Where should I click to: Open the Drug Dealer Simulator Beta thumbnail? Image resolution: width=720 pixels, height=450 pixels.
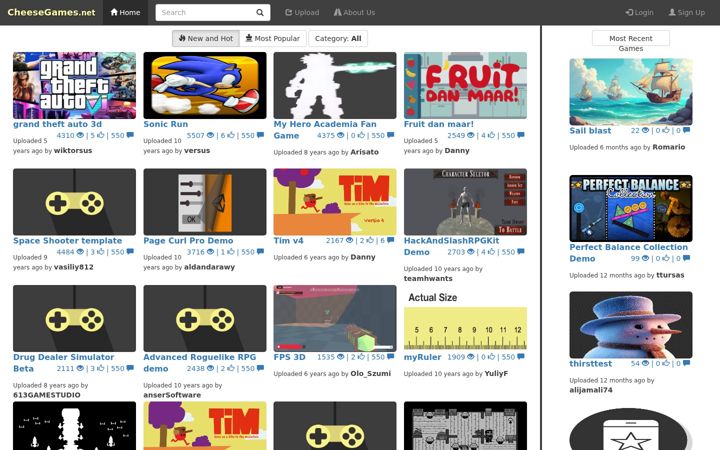point(74,318)
